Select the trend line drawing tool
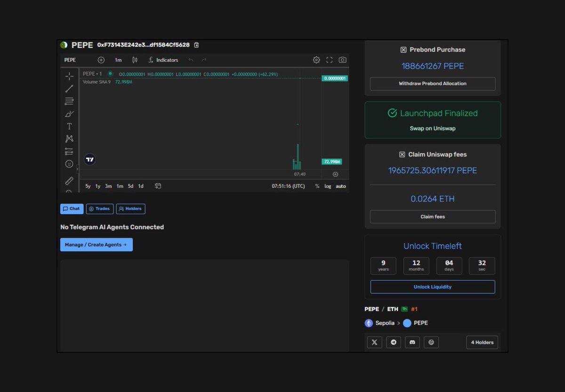The width and height of the screenshot is (565, 392). 69,88
